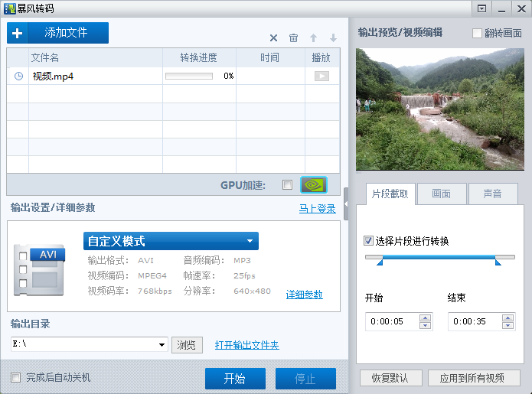Click the 时间 column header
532x394 pixels.
270,57
